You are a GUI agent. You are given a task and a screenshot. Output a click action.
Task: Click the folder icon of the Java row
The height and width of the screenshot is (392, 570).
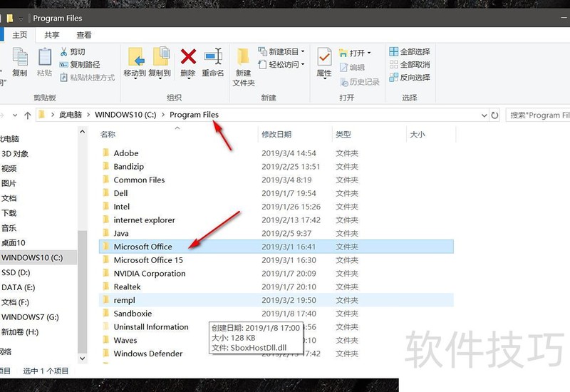[105, 233]
